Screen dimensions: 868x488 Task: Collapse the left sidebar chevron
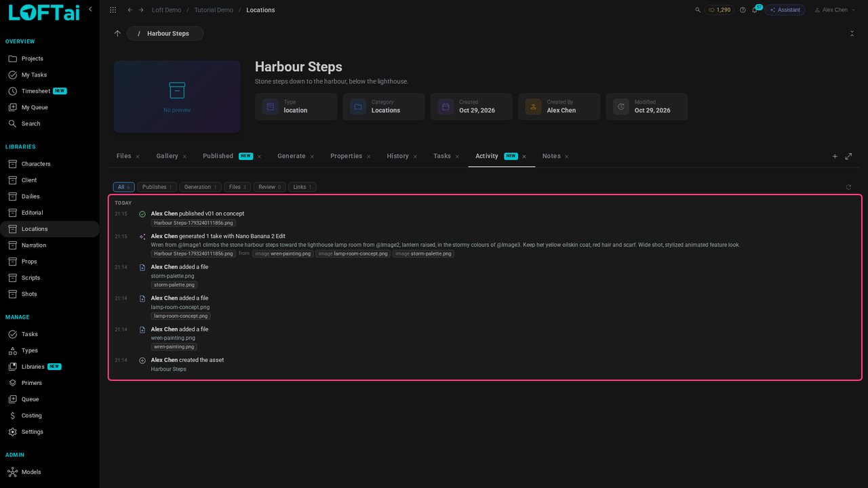tap(90, 9)
